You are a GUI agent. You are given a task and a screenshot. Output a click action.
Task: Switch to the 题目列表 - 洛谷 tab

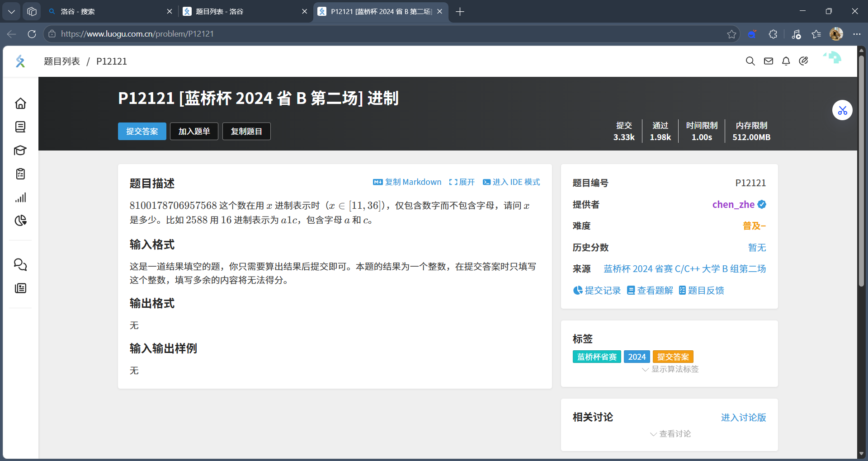pos(244,12)
